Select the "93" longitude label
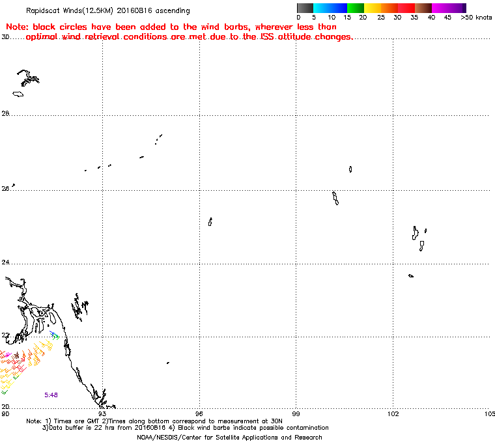This screenshot has height=448, width=495. [x=102, y=413]
